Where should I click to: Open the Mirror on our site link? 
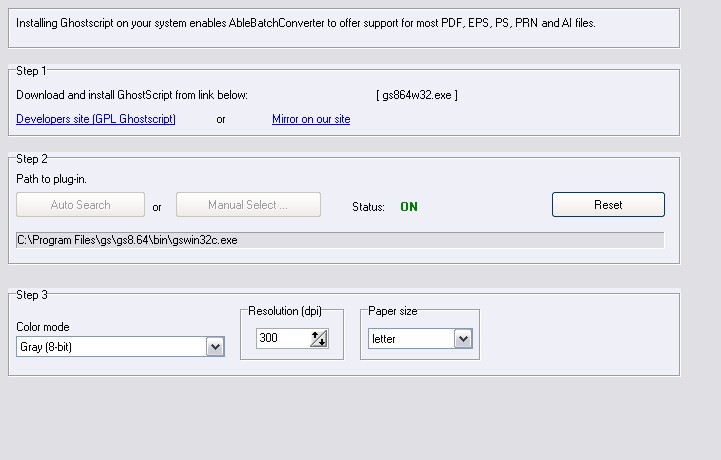click(x=311, y=119)
